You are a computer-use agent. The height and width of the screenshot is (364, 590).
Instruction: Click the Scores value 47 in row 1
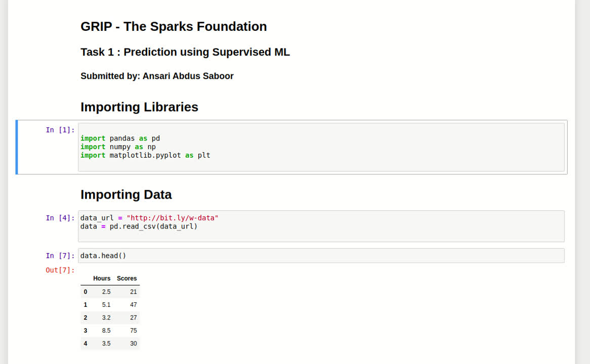click(x=133, y=305)
